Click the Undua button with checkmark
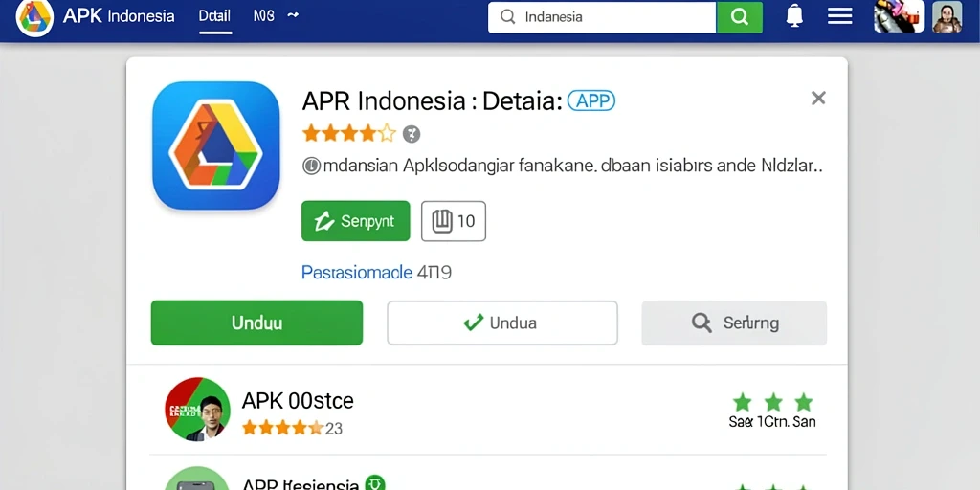980x490 pixels. click(x=501, y=323)
